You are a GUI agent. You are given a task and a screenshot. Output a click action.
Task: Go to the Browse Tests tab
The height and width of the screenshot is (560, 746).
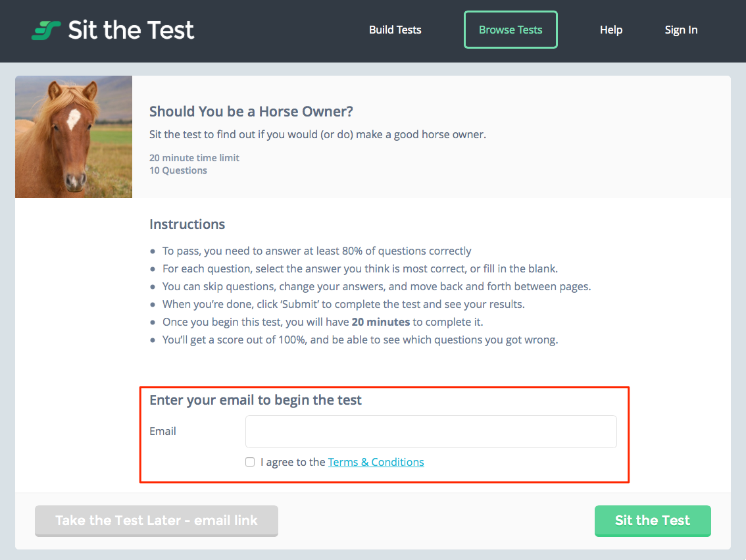510,30
